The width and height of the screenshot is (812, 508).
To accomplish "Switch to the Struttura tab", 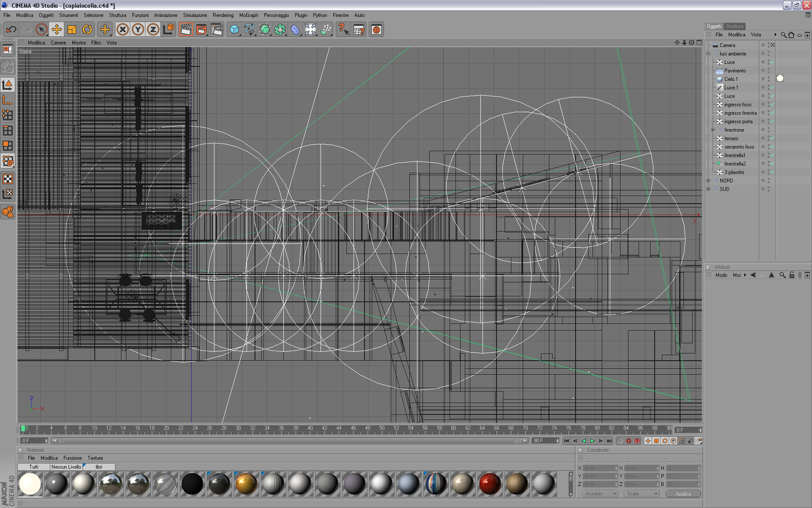I will (x=735, y=26).
